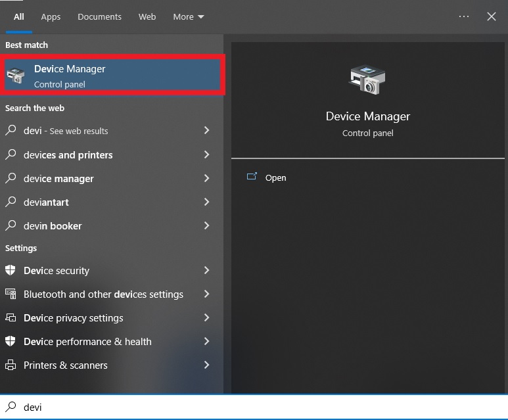Expand arrow for Device privacy settings
Viewport: 508px width, 420px height.
tap(207, 317)
